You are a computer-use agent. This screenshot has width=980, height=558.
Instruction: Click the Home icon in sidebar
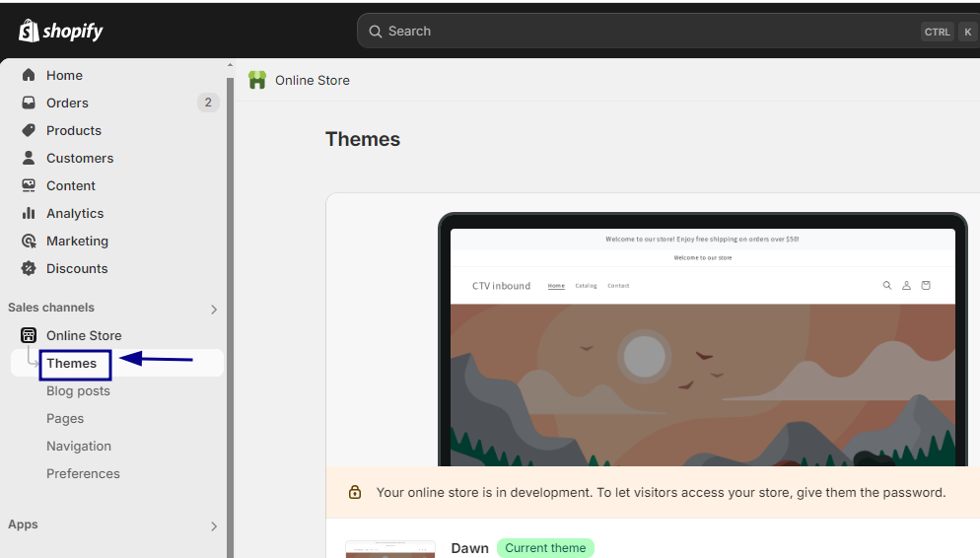[29, 75]
